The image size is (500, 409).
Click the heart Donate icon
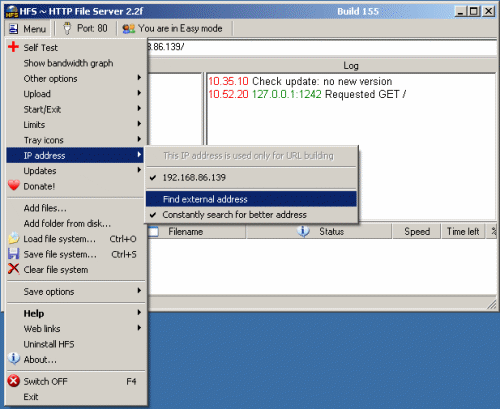[x=14, y=185]
